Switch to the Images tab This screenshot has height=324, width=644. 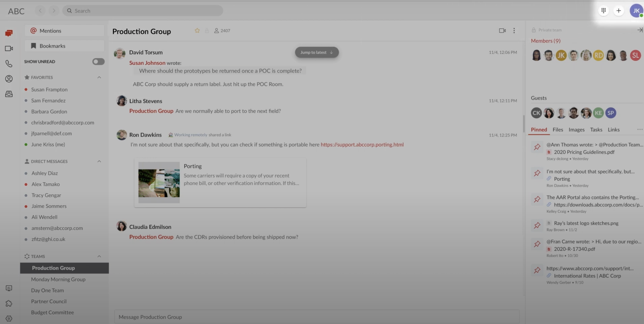(x=576, y=129)
